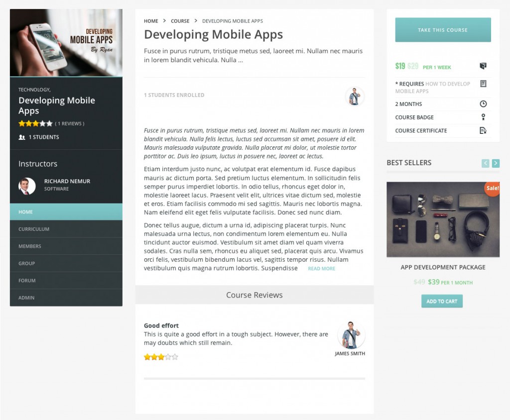Image resolution: width=510 pixels, height=420 pixels.
Task: Expand description with Read More
Action: coord(321,269)
